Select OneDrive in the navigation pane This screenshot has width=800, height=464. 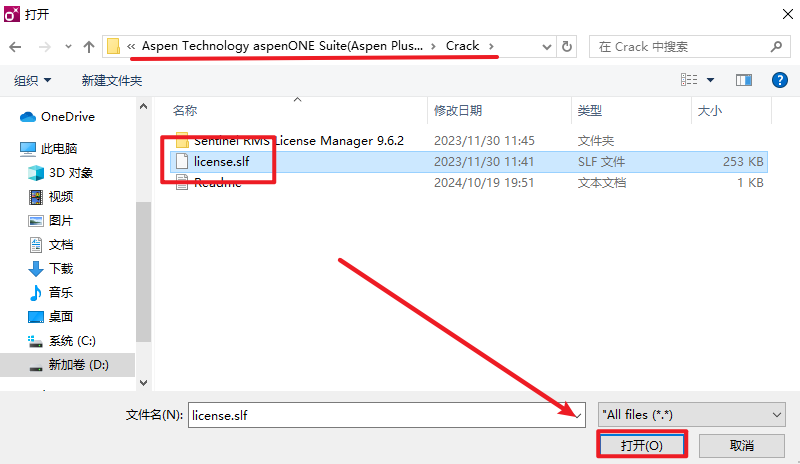tap(67, 117)
